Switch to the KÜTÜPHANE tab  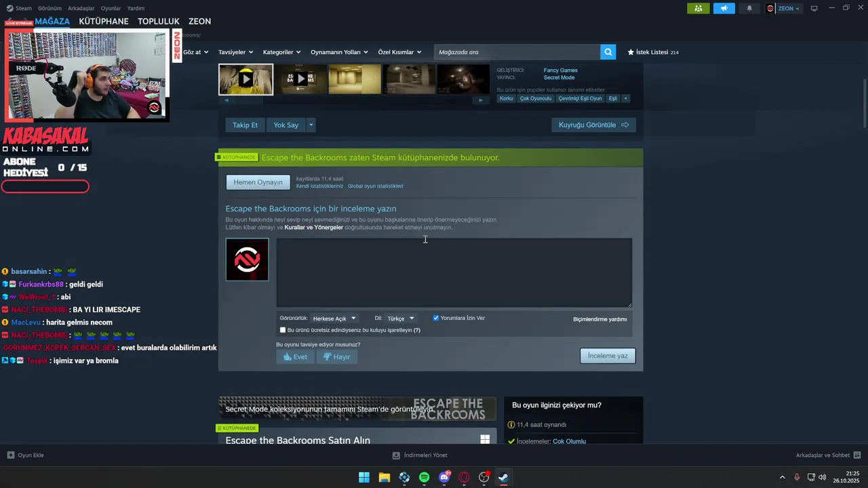coord(104,21)
